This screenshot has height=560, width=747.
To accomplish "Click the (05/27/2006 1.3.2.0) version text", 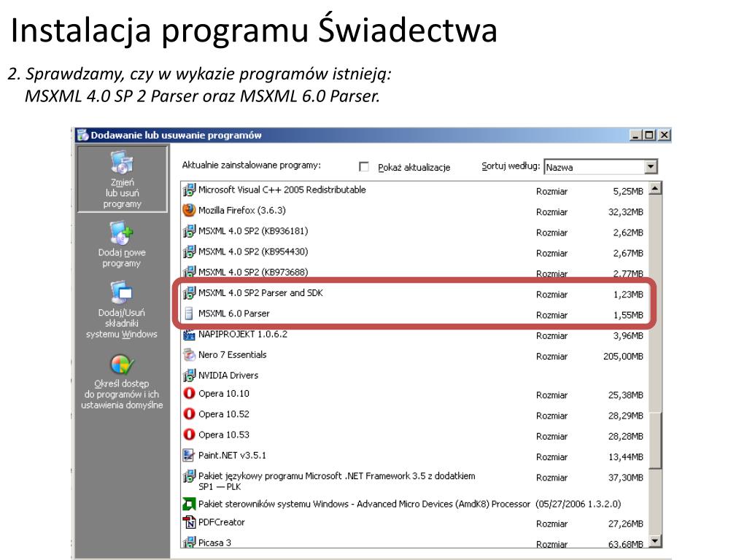I will [578, 504].
